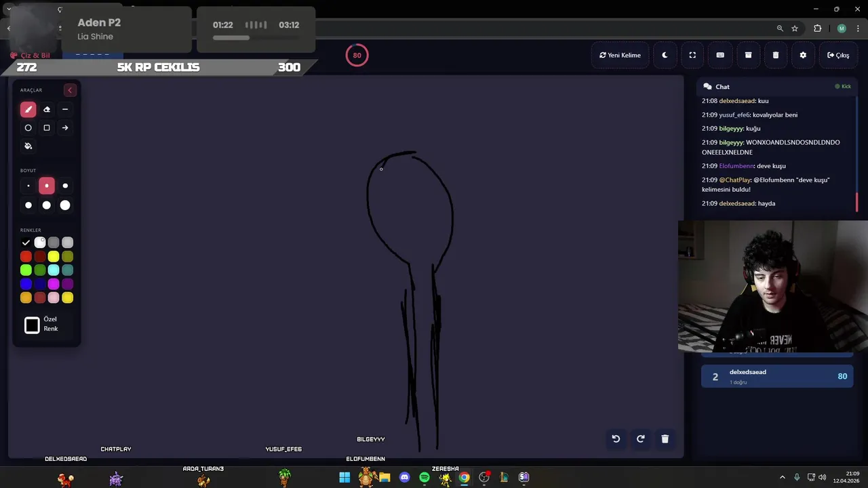Select the eraser tool
Screen dimensions: 868x488
pyautogui.click(x=47, y=109)
